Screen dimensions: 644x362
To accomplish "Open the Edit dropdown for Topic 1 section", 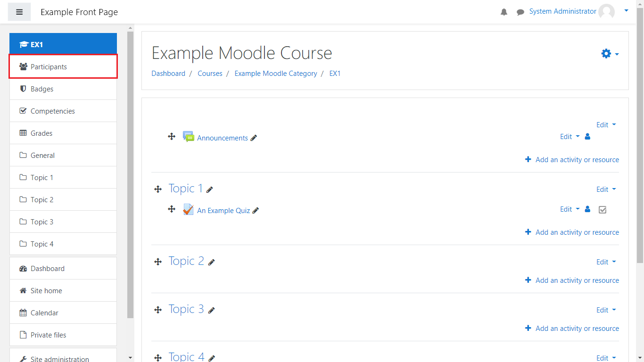I will tap(606, 189).
